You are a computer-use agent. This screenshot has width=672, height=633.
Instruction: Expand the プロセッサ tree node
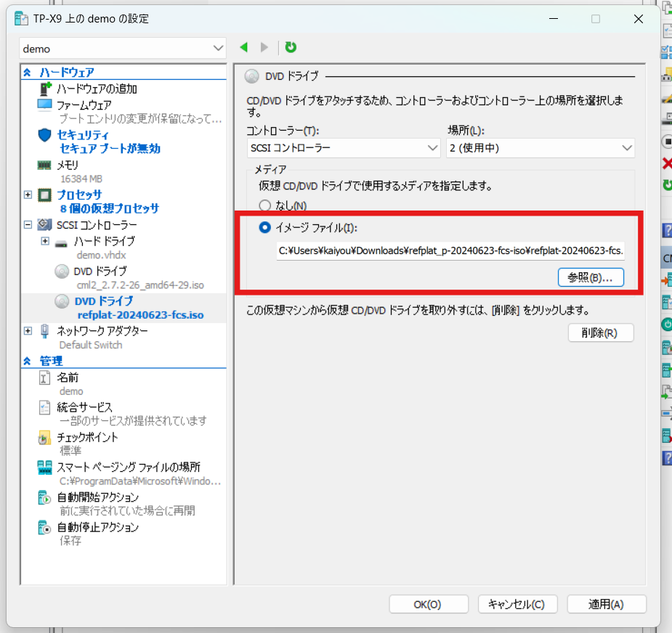tap(28, 195)
